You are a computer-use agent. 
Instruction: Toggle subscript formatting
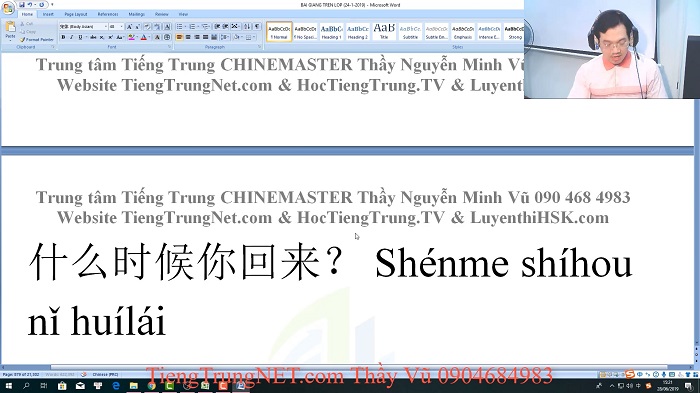coord(102,37)
